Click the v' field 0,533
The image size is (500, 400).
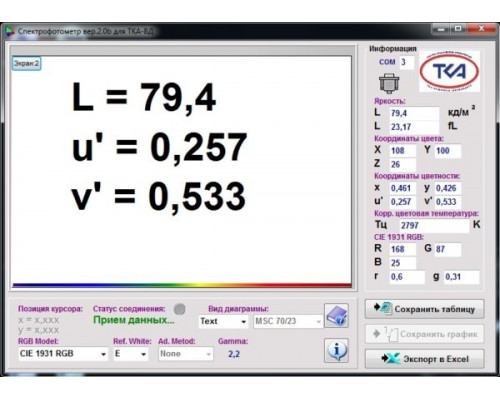tap(448, 202)
